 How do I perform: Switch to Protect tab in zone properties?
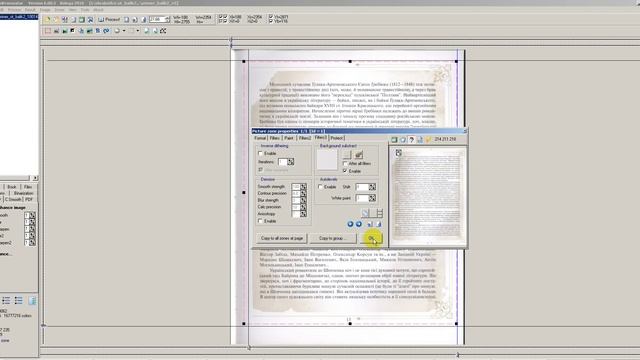point(337,138)
